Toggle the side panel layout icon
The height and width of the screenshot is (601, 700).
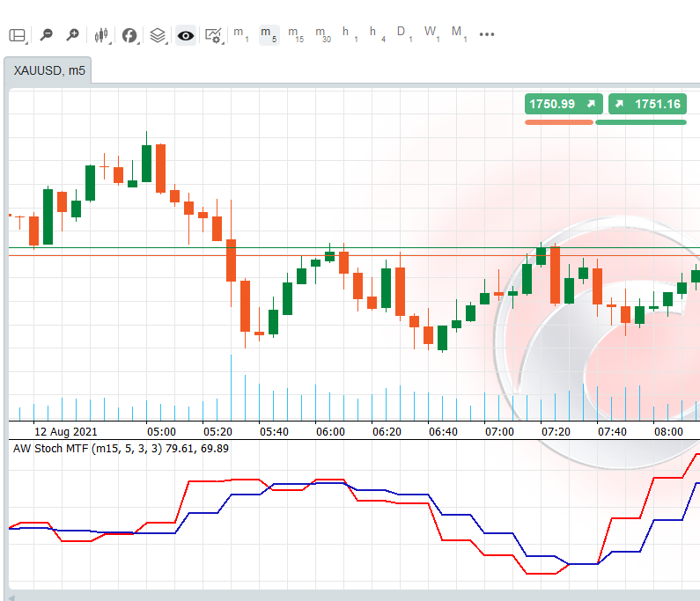(18, 35)
